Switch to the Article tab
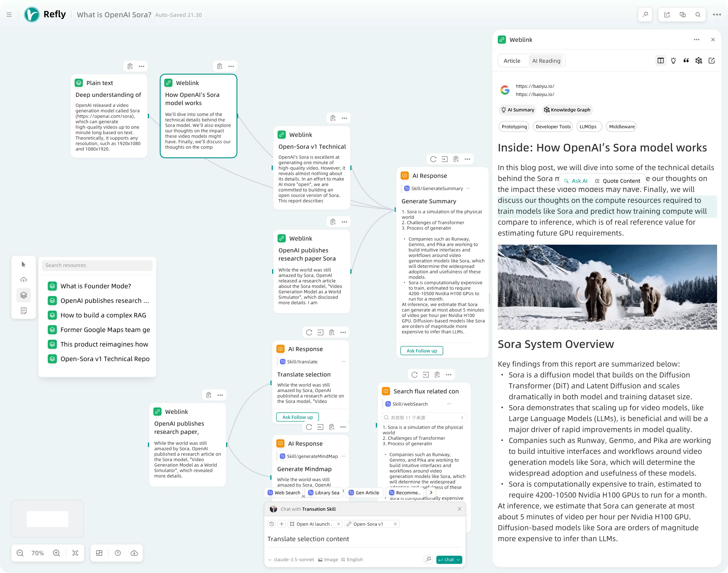The width and height of the screenshot is (728, 573). pyautogui.click(x=512, y=61)
